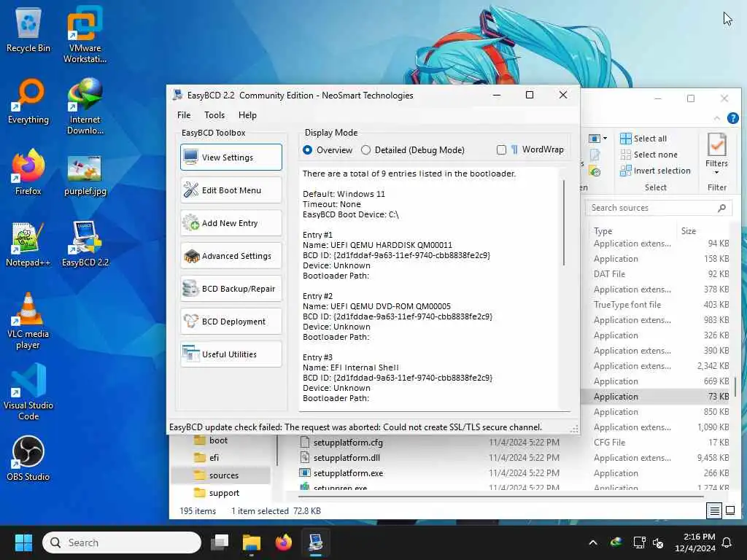The height and width of the screenshot is (560, 747).
Task: Open the Filters dropdown in Explorer
Action: click(716, 154)
